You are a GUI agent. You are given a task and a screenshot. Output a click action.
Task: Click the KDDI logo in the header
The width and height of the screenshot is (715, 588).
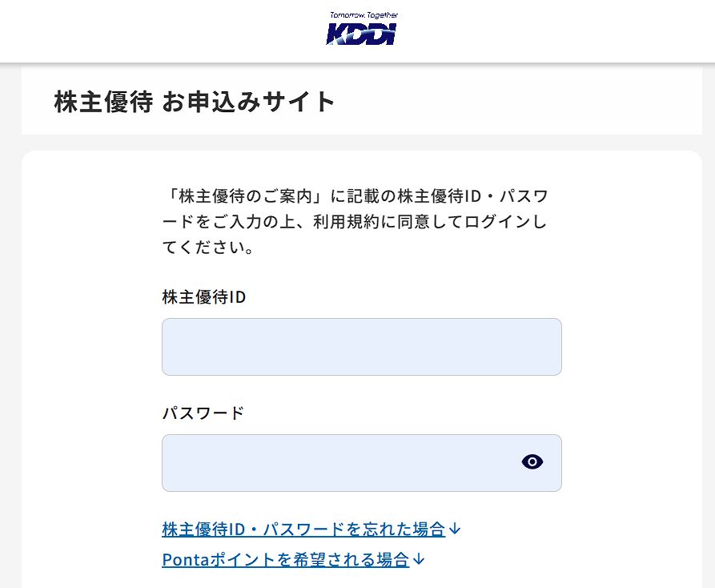(x=361, y=33)
